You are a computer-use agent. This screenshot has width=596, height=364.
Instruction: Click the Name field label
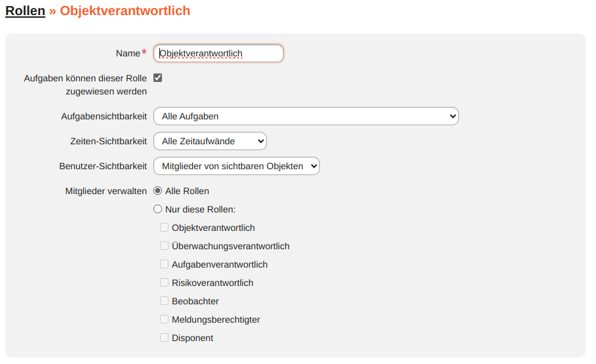[127, 53]
